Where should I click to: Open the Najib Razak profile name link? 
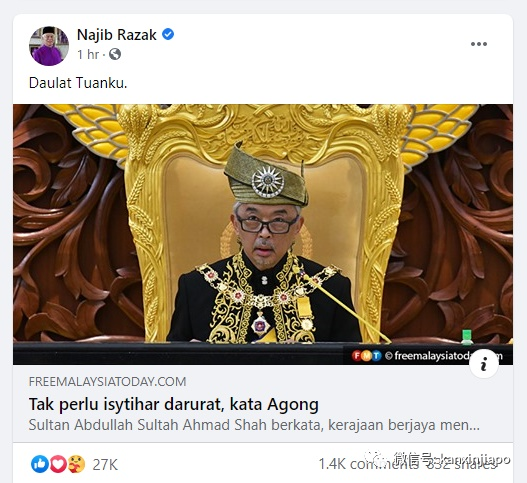tap(117, 35)
